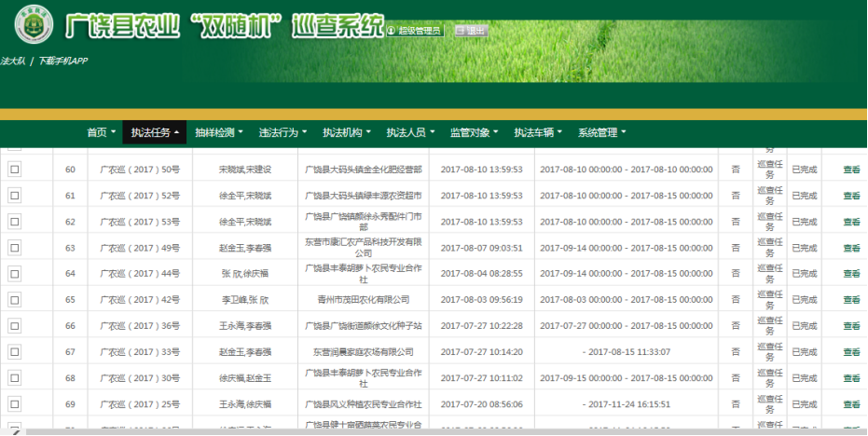Click the 退出 logout button
This screenshot has width=868, height=436.
click(471, 31)
